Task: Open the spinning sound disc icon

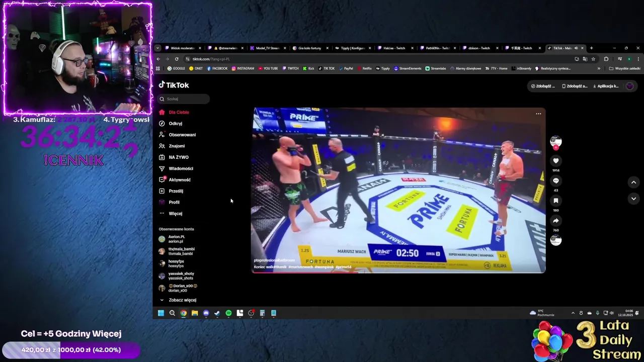Action: coord(556,240)
